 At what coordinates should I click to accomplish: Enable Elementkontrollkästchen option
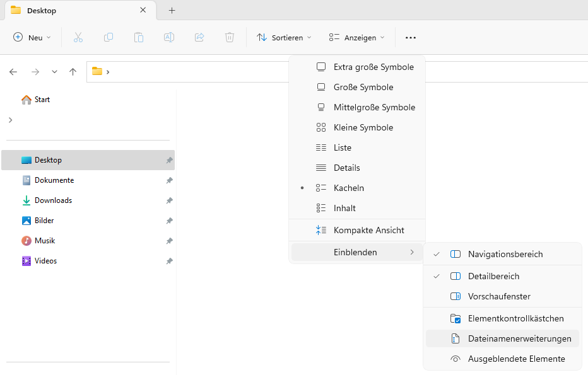pos(515,318)
